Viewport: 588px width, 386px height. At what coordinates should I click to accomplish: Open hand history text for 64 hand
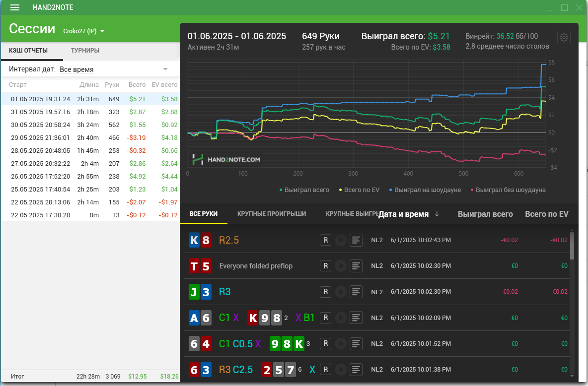tap(356, 343)
